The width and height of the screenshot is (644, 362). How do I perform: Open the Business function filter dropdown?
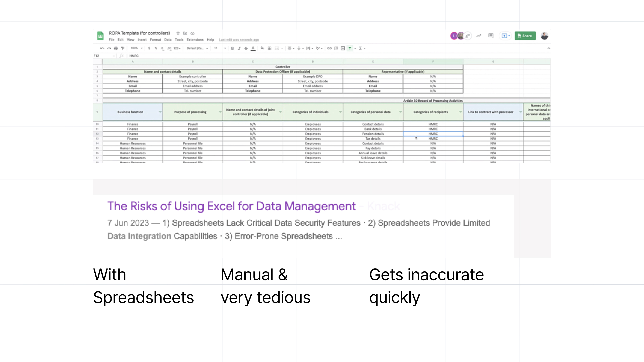[160, 112]
